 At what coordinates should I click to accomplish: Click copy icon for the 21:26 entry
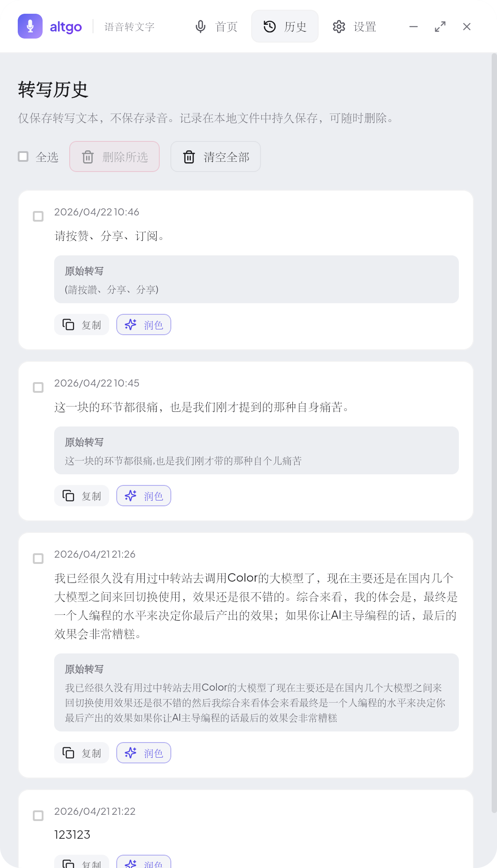tap(68, 753)
